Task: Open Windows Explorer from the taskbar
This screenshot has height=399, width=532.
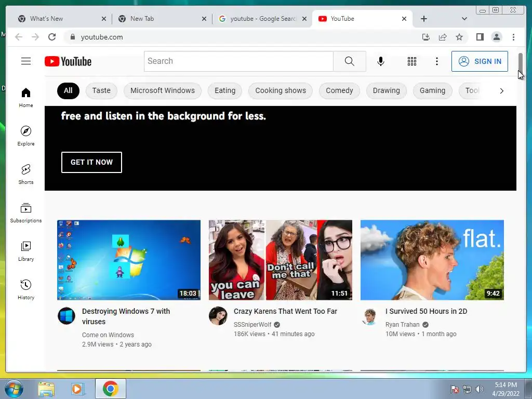Action: click(46, 389)
